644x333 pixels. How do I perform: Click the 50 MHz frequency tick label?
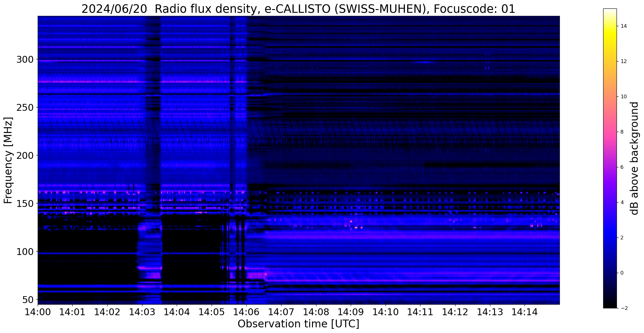pos(27,300)
